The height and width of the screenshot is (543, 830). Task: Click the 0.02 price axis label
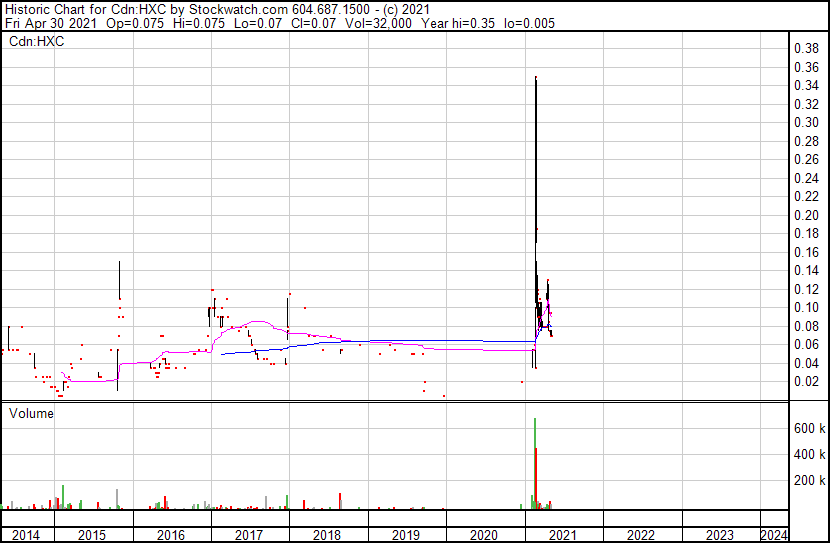[806, 382]
